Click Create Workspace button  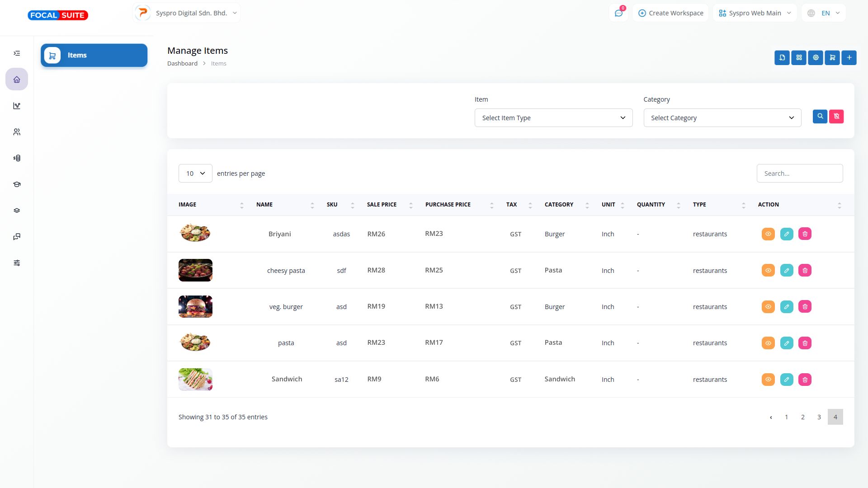(670, 13)
